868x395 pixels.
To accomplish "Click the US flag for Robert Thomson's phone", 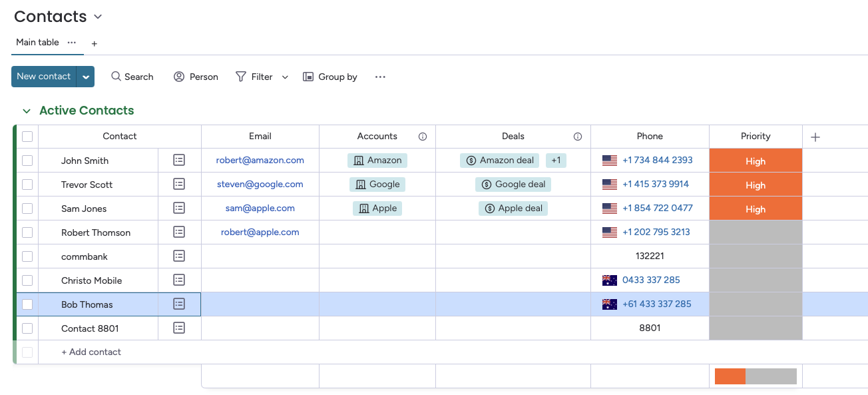I will tap(610, 232).
